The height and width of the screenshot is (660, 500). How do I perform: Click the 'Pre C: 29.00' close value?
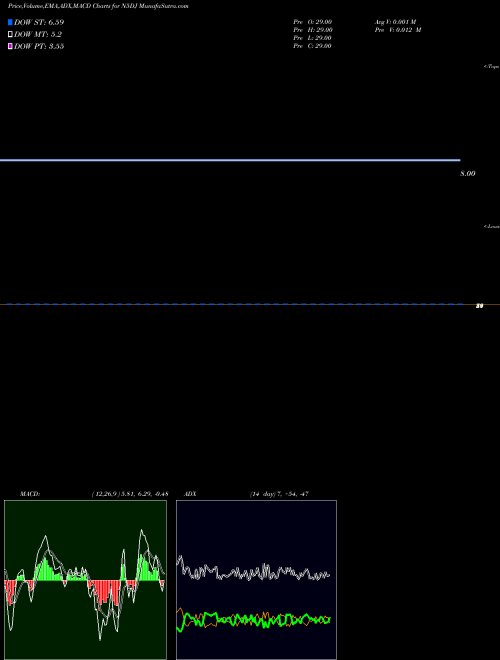point(312,46)
